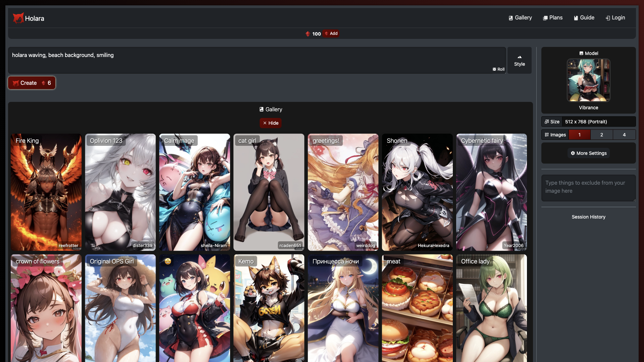Select 4 images generation count
This screenshot has height=362, width=644.
pos(624,135)
